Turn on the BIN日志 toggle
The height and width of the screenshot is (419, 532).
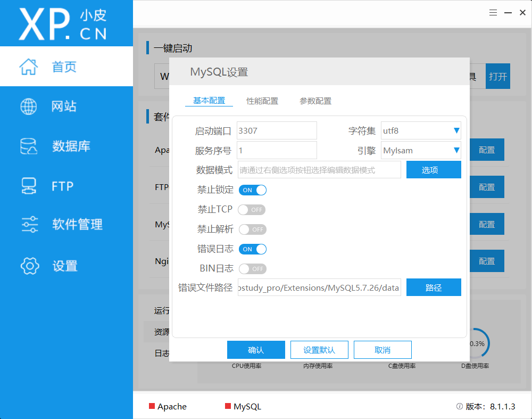pyautogui.click(x=252, y=268)
